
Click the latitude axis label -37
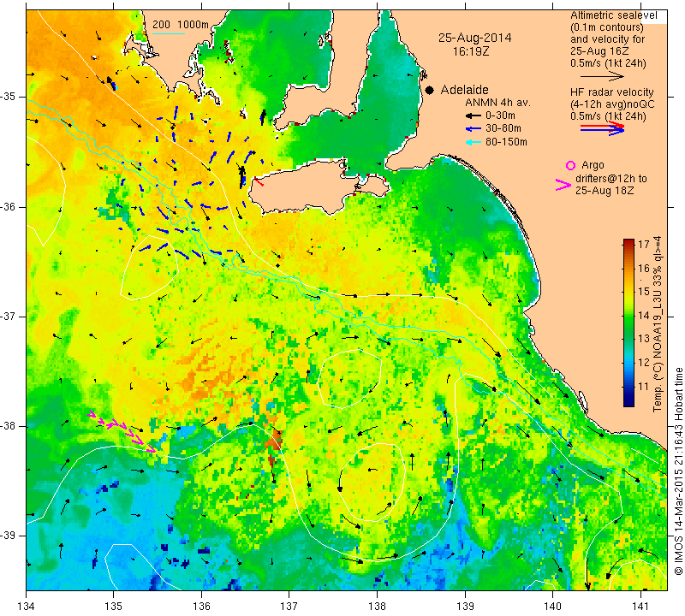pos(9,316)
